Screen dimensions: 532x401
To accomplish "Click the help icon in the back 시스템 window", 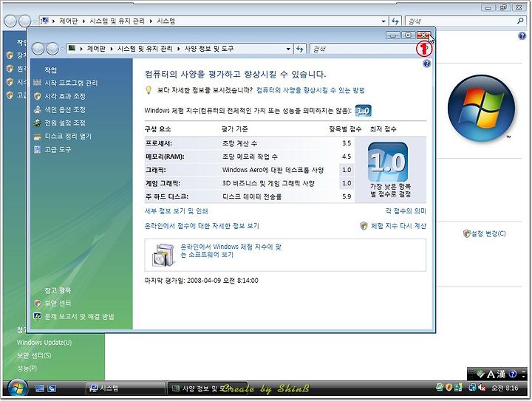I will 522,35.
